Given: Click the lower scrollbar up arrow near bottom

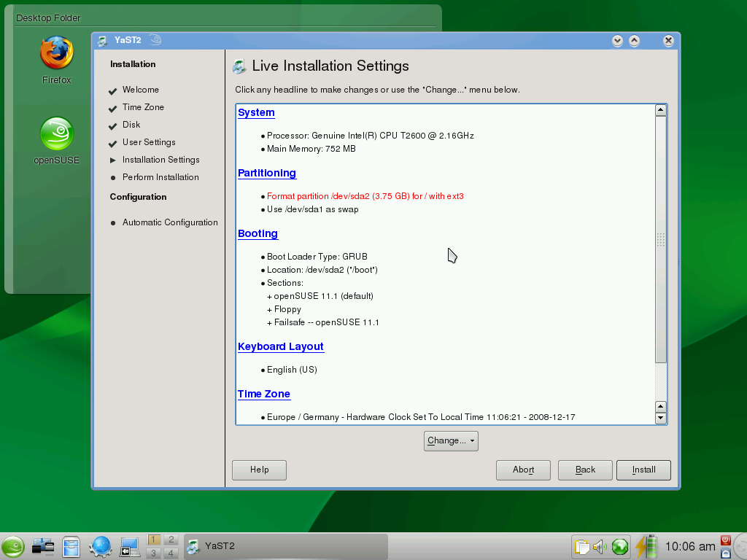Looking at the screenshot, I should (660, 407).
